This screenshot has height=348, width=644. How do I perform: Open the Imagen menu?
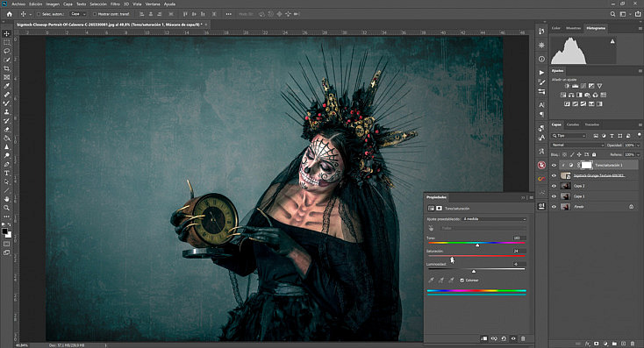53,4
